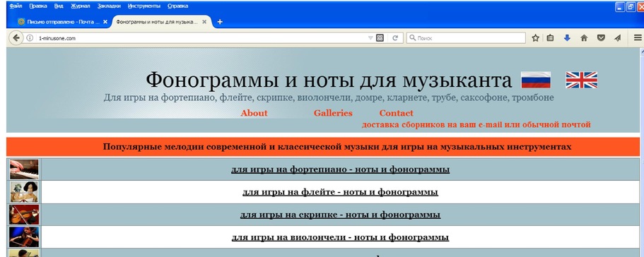Focus the Поиск search field

pos(466,38)
